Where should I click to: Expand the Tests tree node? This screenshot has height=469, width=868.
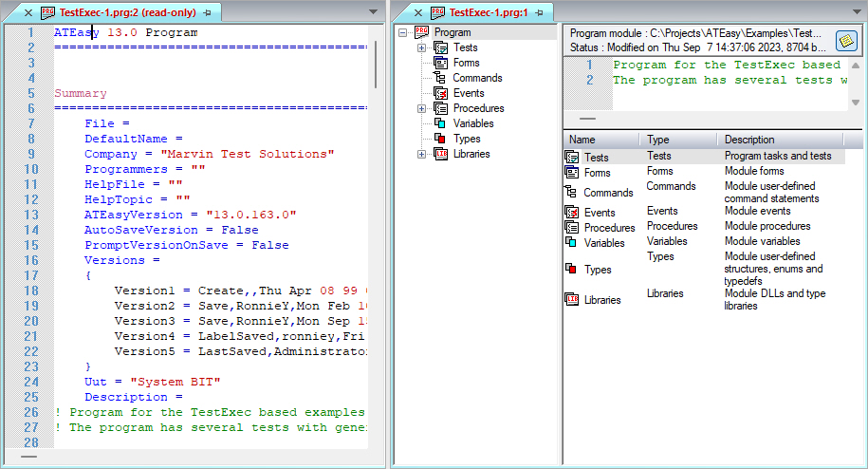[421, 47]
